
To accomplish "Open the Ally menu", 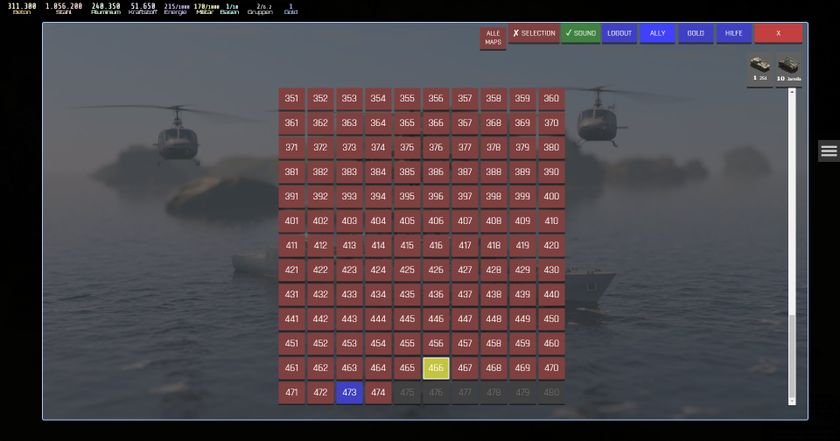I will click(658, 33).
